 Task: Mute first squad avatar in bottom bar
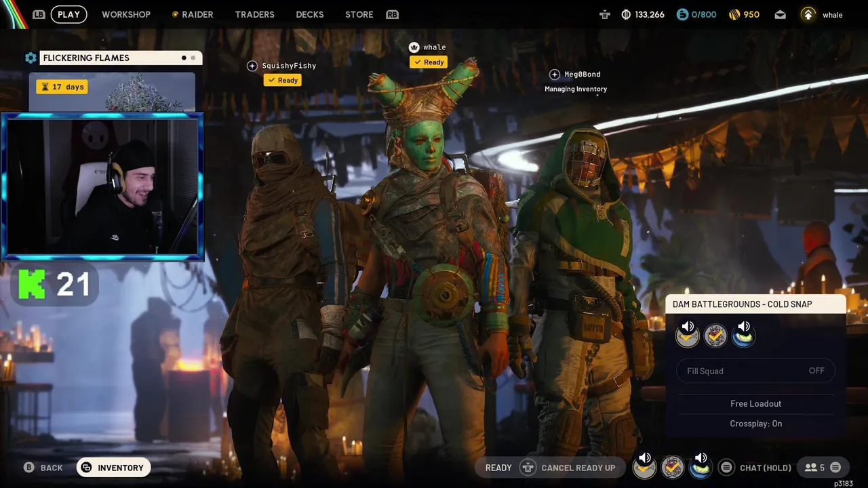click(644, 466)
